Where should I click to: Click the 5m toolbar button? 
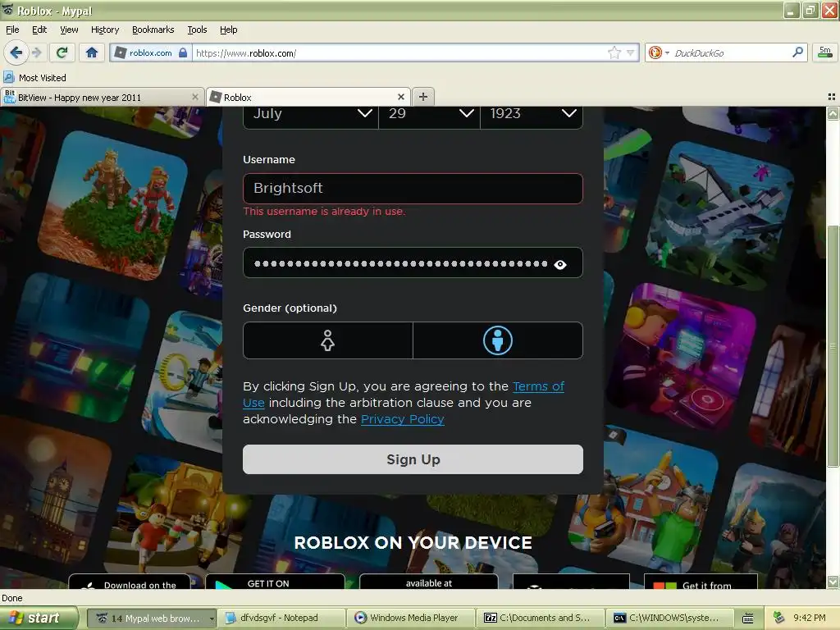tap(825, 52)
